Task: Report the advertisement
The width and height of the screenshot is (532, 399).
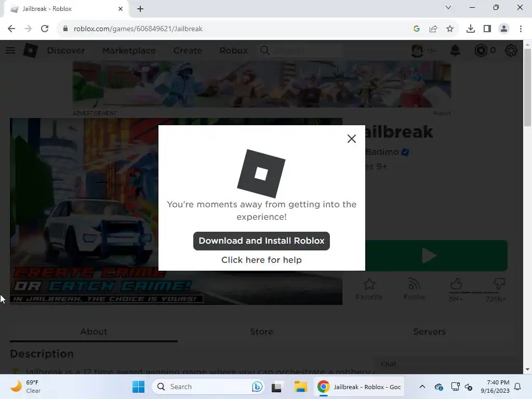Action: coord(442,113)
